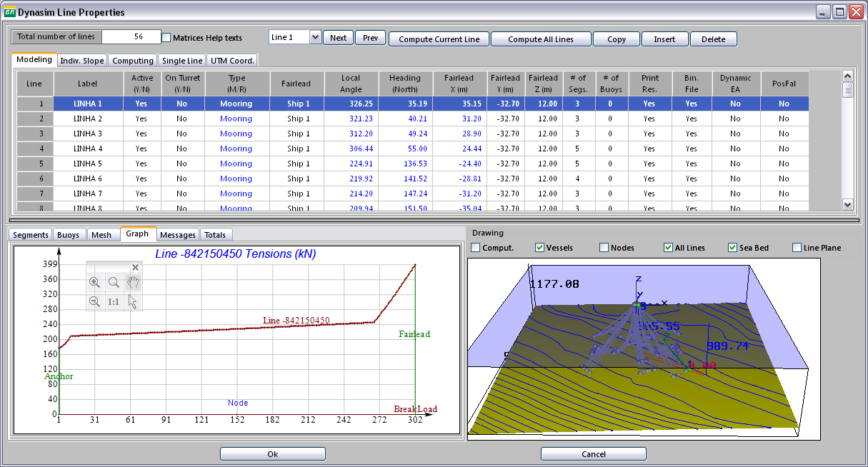Close the floating graph zoom toolbar

coord(135,267)
